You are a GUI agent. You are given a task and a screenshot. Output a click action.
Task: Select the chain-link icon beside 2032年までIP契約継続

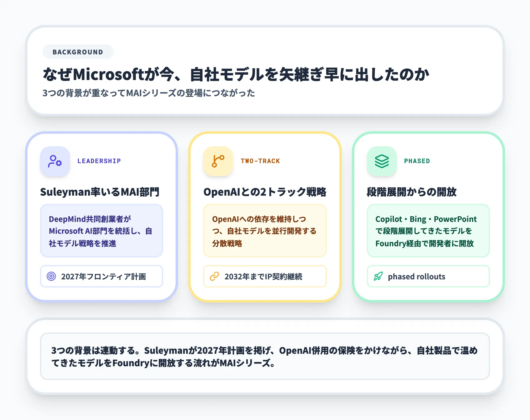(x=214, y=276)
